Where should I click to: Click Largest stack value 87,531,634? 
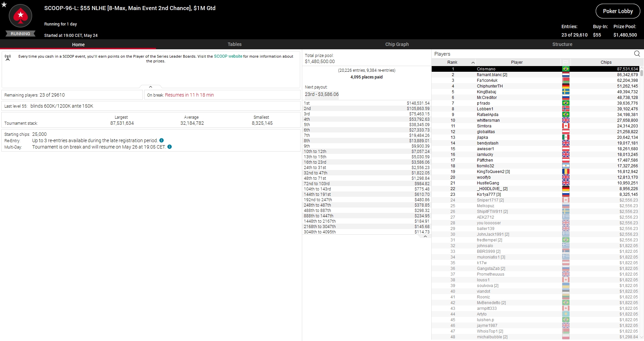pyautogui.click(x=122, y=123)
